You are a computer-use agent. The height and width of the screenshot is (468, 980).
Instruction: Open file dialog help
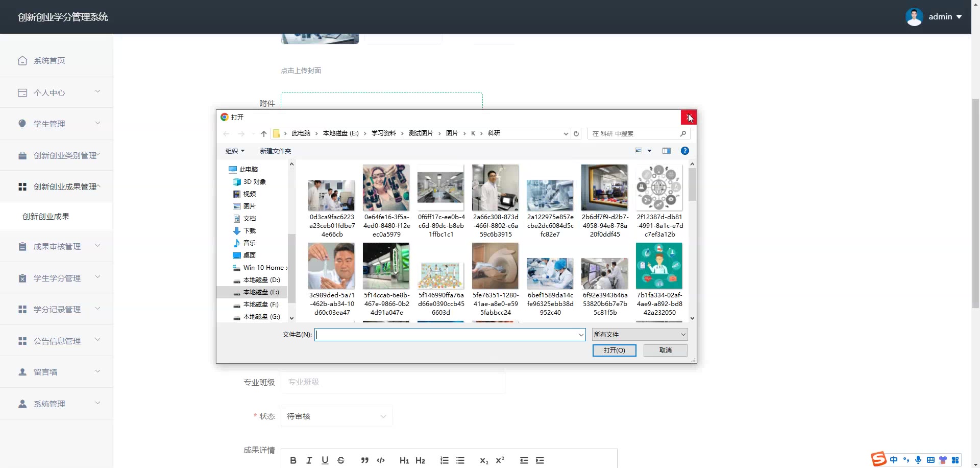tap(685, 151)
